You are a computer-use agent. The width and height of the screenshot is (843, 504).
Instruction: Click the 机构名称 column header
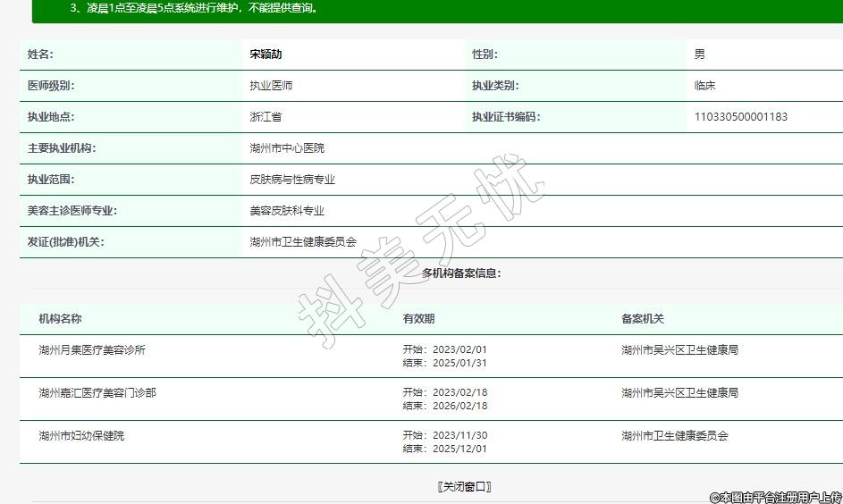pyautogui.click(x=60, y=319)
